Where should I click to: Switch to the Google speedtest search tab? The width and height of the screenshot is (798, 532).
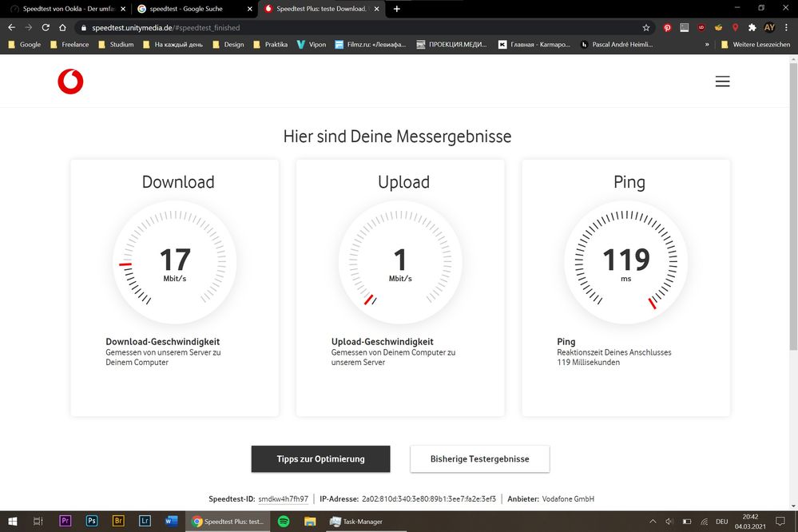188,9
